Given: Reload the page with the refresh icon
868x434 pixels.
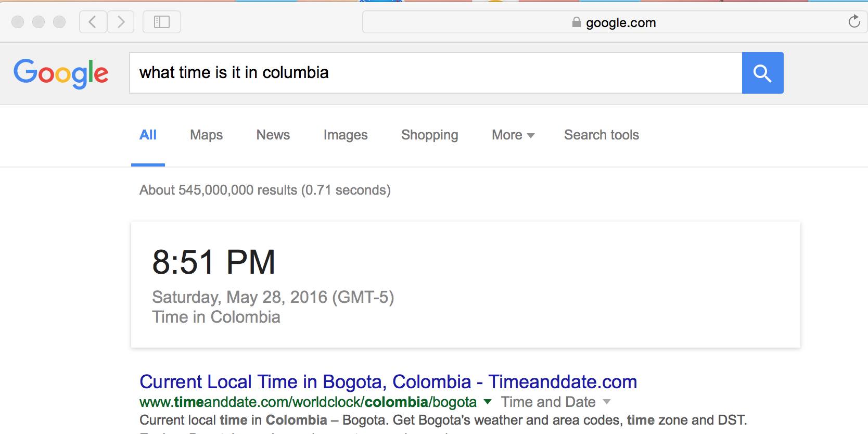Looking at the screenshot, I should point(854,22).
